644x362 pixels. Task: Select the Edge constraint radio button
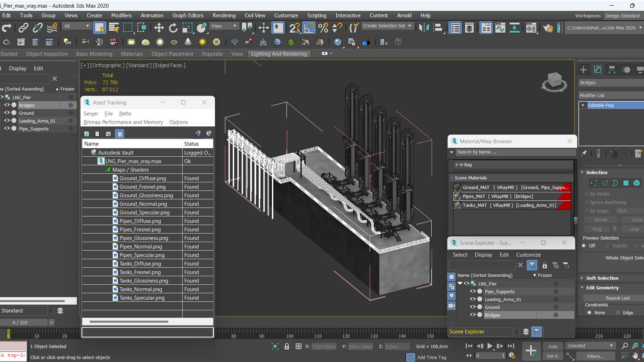click(x=618, y=313)
